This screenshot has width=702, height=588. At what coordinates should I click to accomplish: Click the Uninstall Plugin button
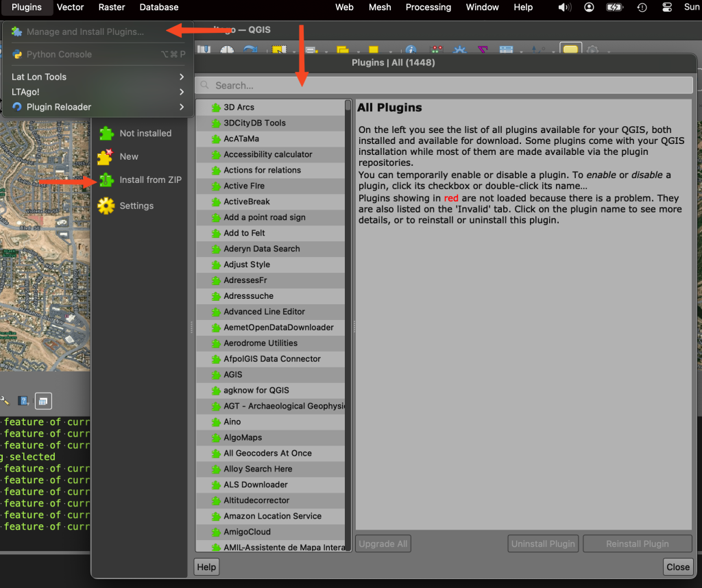pos(543,543)
